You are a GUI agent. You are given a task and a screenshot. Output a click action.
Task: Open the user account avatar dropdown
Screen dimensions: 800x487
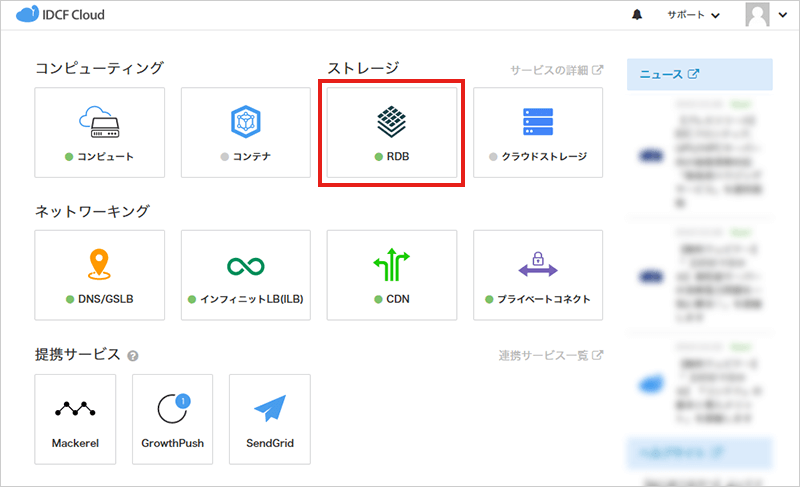pyautogui.click(x=767, y=15)
